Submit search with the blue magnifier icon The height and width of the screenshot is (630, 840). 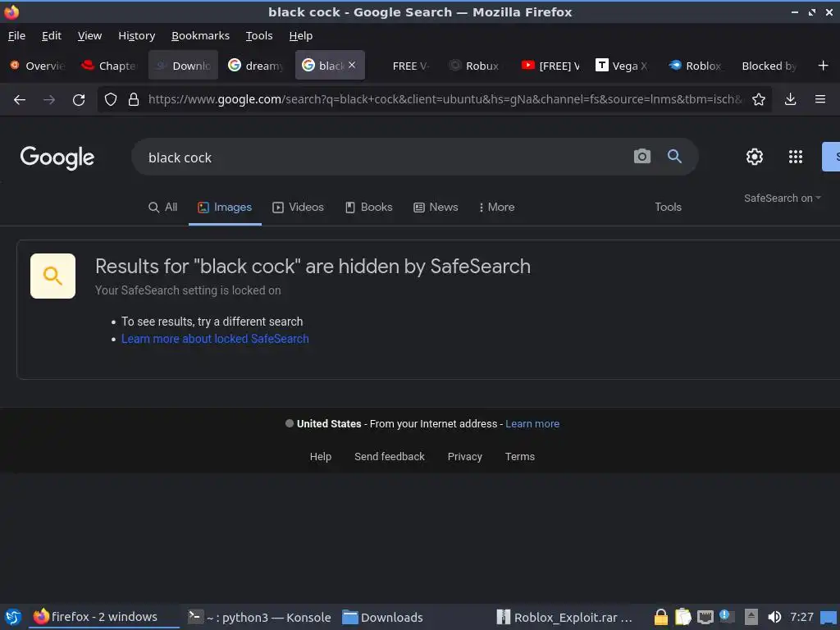[674, 157]
